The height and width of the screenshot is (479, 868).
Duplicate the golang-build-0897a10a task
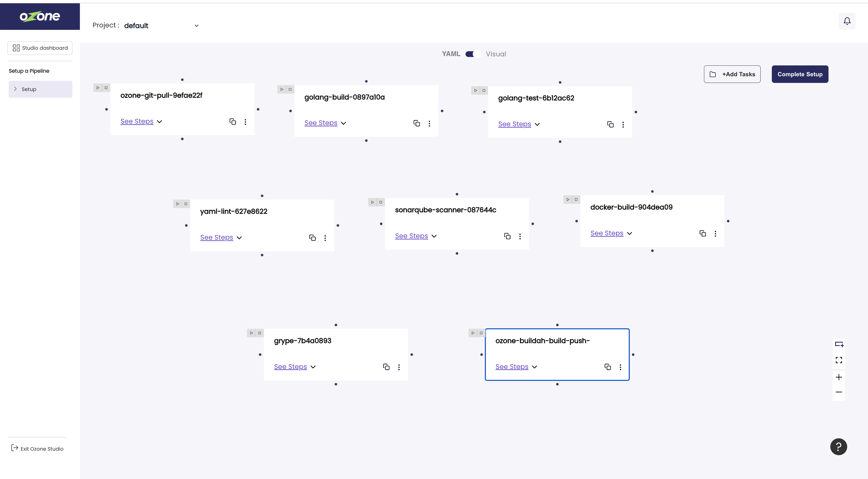[x=416, y=123]
